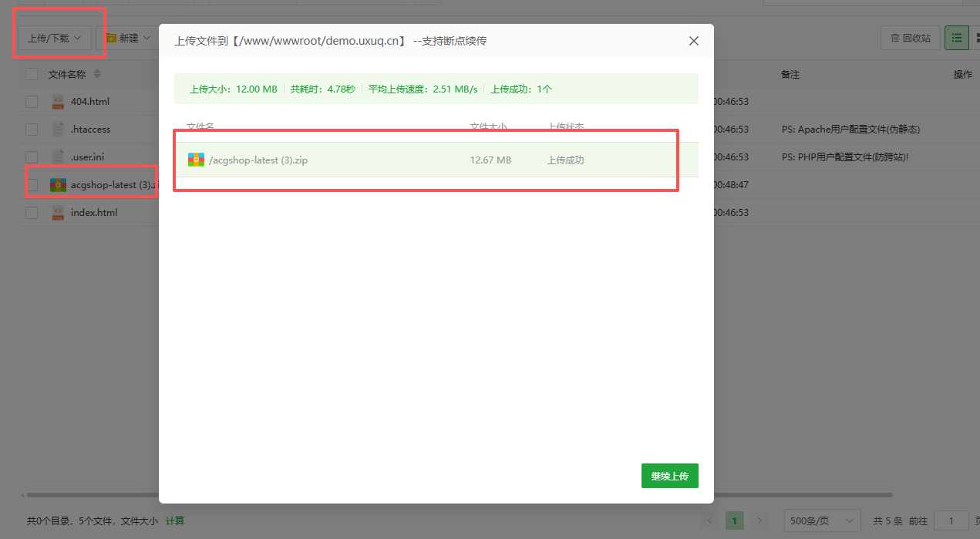Image resolution: width=980 pixels, height=539 pixels.
Task: Click the index.html file icon
Action: coord(59,212)
